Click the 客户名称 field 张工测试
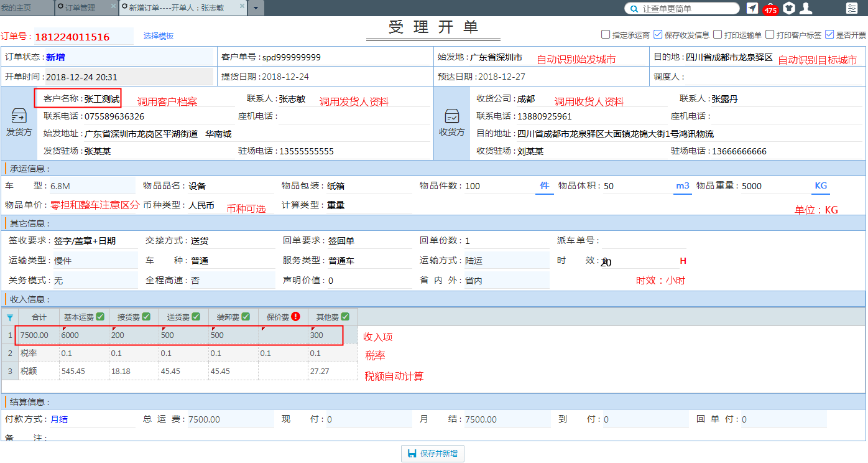Viewport: 868px width, 463px height. 102,98
